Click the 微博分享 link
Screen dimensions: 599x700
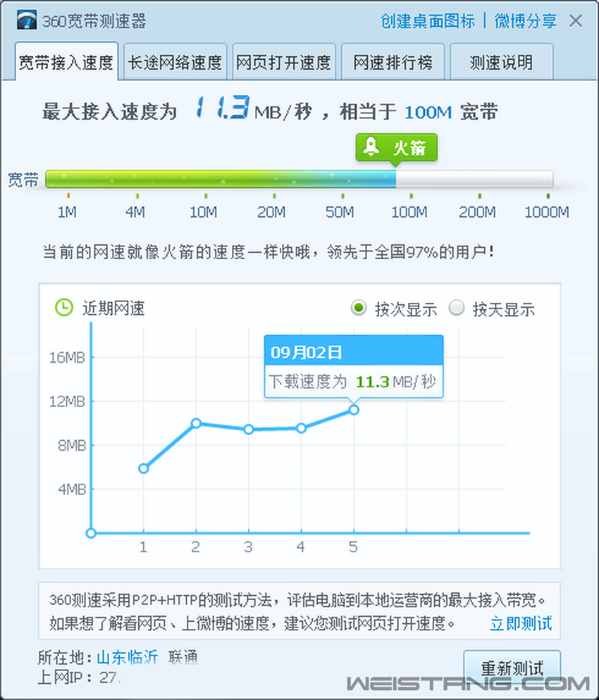525,21
